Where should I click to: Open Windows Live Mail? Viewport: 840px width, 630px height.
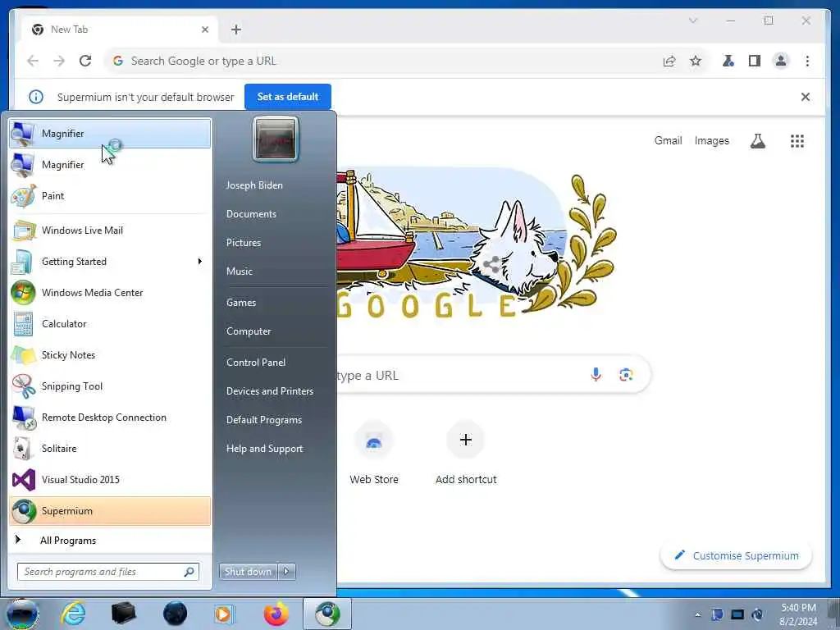point(110,231)
